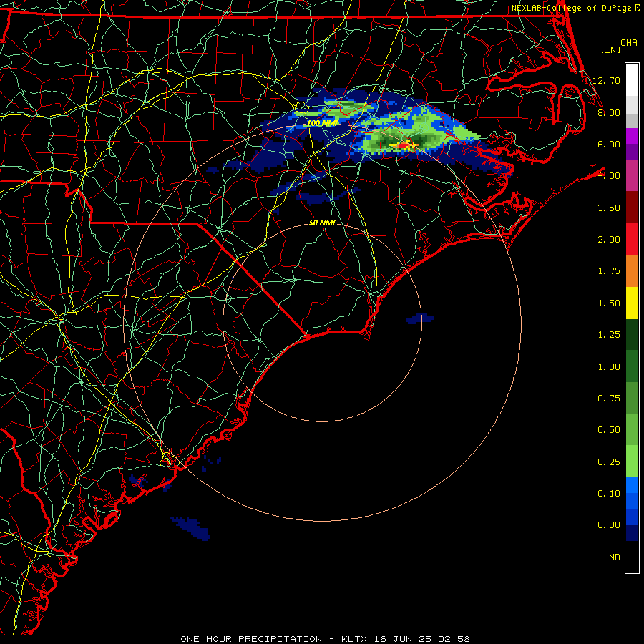This screenshot has height=644, width=644.
Task: Click the OHA product code label
Action: (628, 43)
